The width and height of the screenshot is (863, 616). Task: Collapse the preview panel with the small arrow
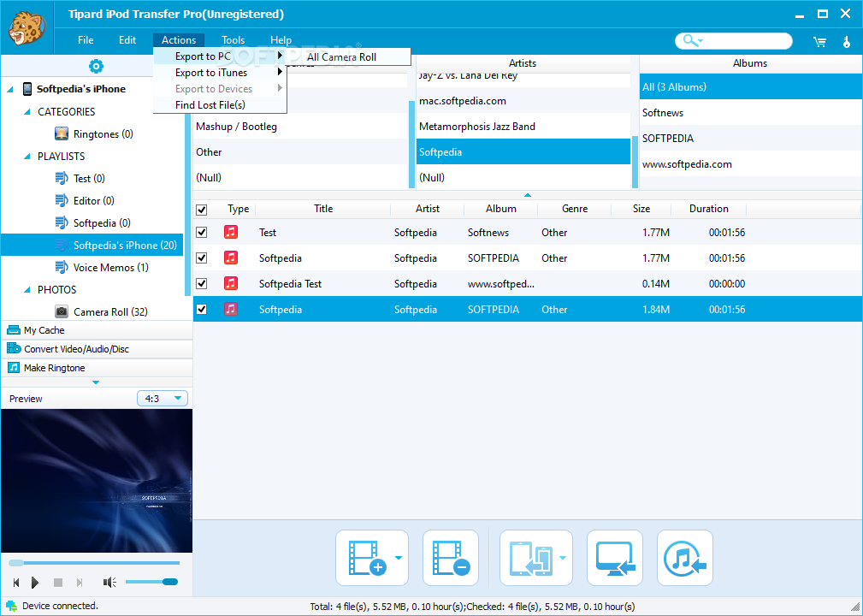(x=96, y=382)
